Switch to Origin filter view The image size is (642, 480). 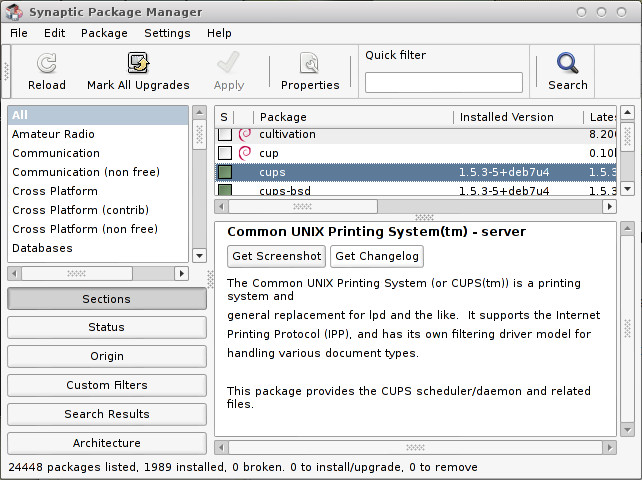106,356
